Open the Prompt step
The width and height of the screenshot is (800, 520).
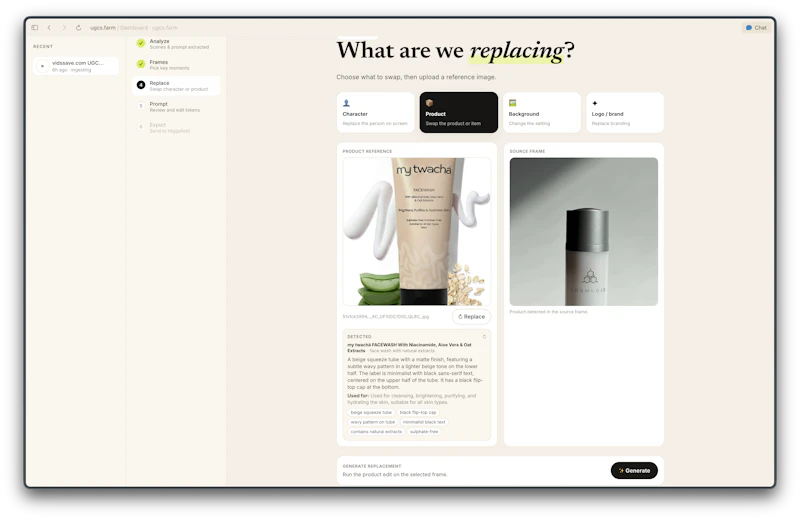(x=176, y=107)
